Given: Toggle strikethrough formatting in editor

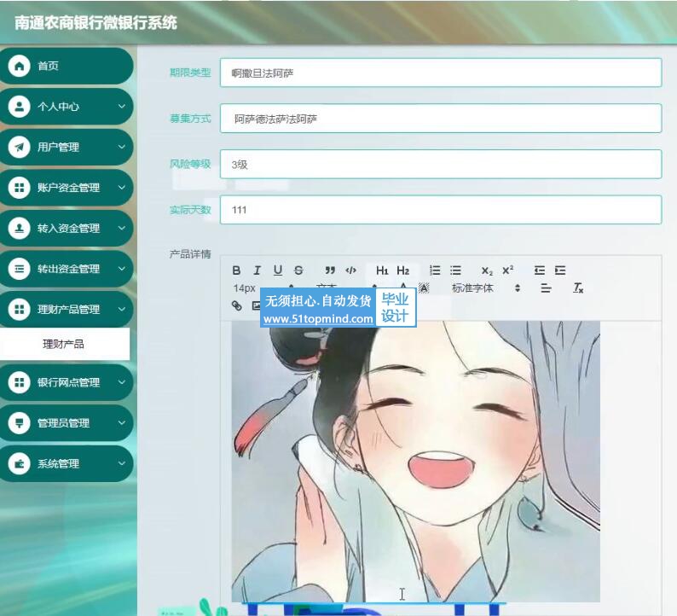Looking at the screenshot, I should point(298,270).
